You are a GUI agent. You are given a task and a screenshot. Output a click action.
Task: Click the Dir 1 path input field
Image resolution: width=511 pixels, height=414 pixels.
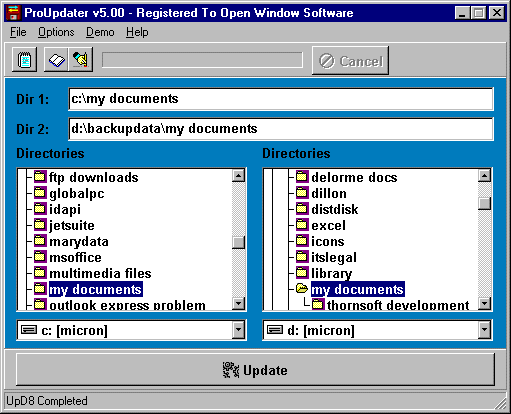tap(281, 99)
